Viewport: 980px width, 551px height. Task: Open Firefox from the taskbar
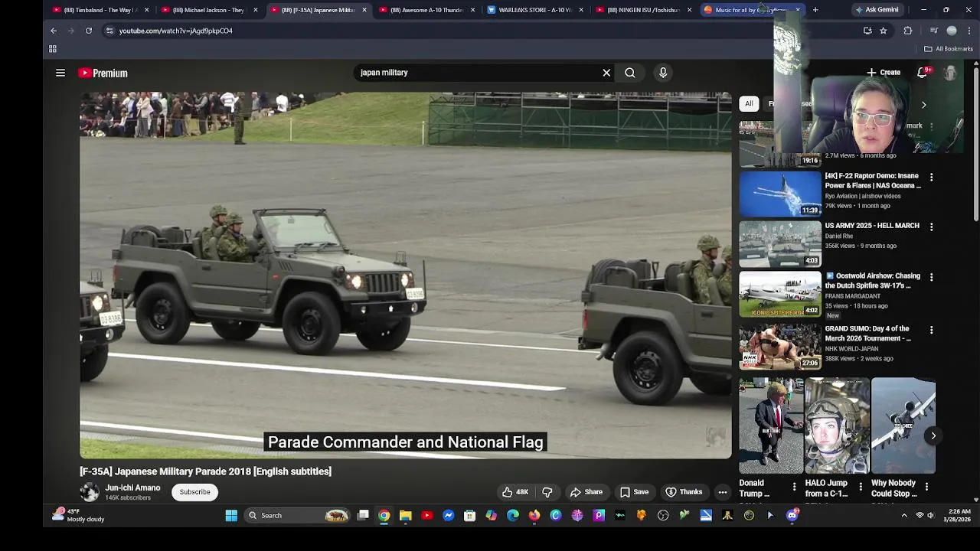534,516
